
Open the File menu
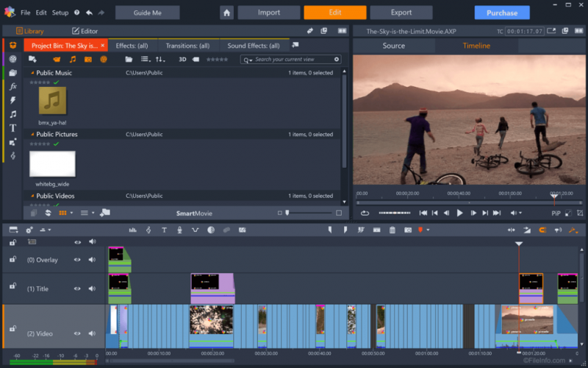[26, 13]
